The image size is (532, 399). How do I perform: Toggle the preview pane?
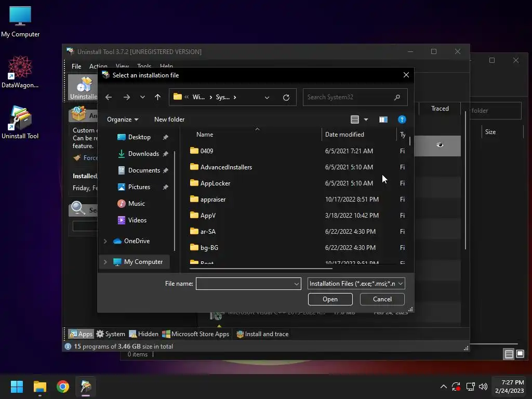coord(383,119)
